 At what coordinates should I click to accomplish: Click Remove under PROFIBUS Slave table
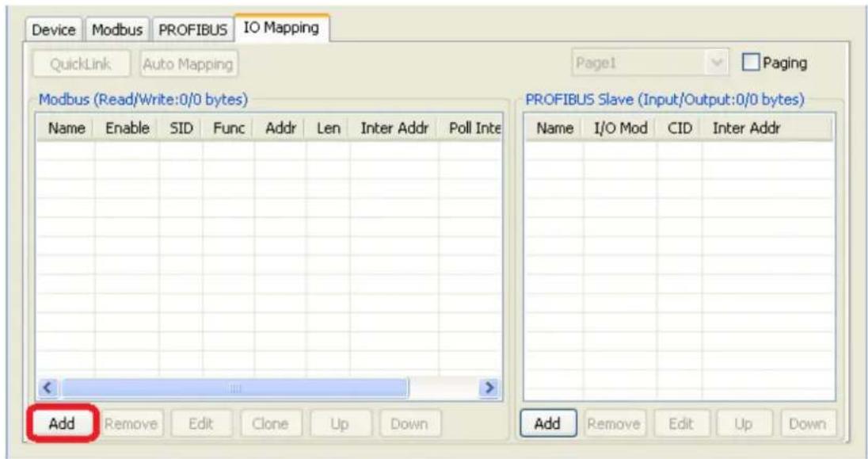pyautogui.click(x=614, y=423)
